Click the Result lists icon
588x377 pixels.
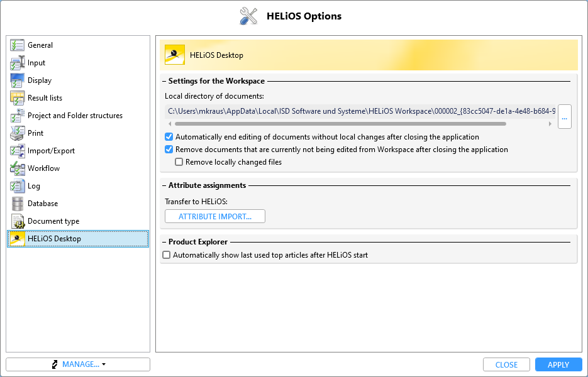pos(17,98)
